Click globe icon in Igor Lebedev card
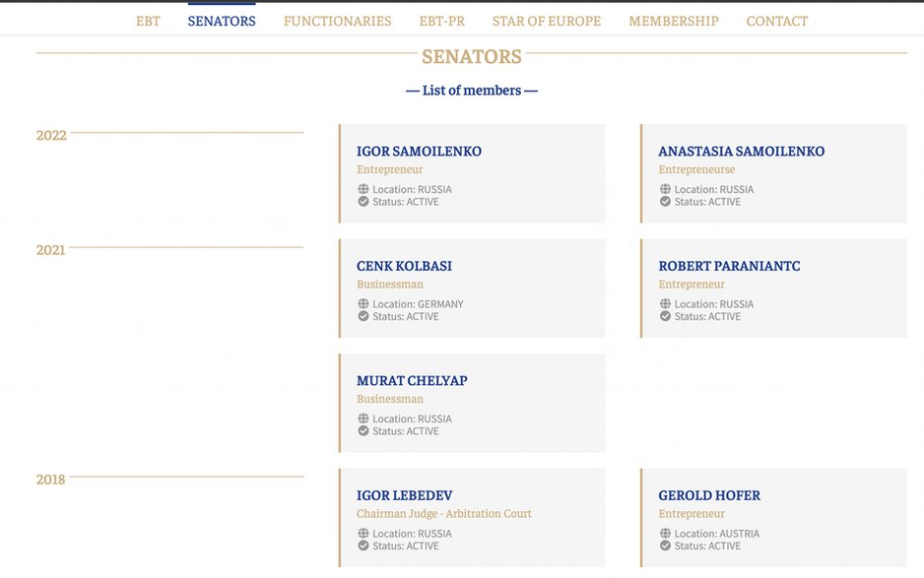The height and width of the screenshot is (578, 924). coord(363,534)
